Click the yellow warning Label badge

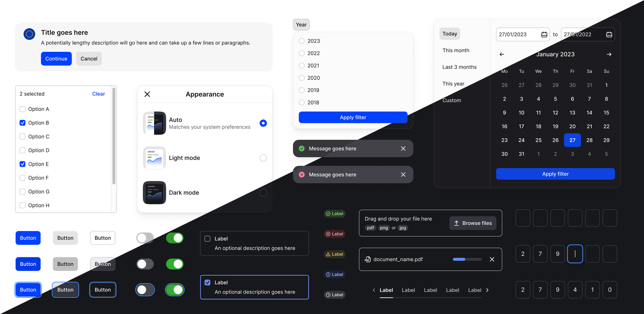pyautogui.click(x=334, y=254)
